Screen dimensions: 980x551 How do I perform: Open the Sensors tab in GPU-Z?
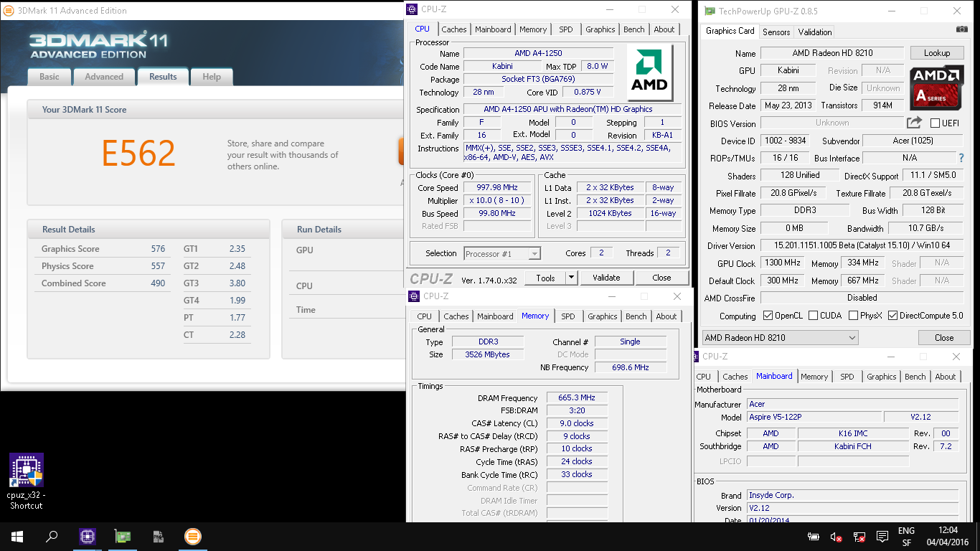(x=776, y=32)
